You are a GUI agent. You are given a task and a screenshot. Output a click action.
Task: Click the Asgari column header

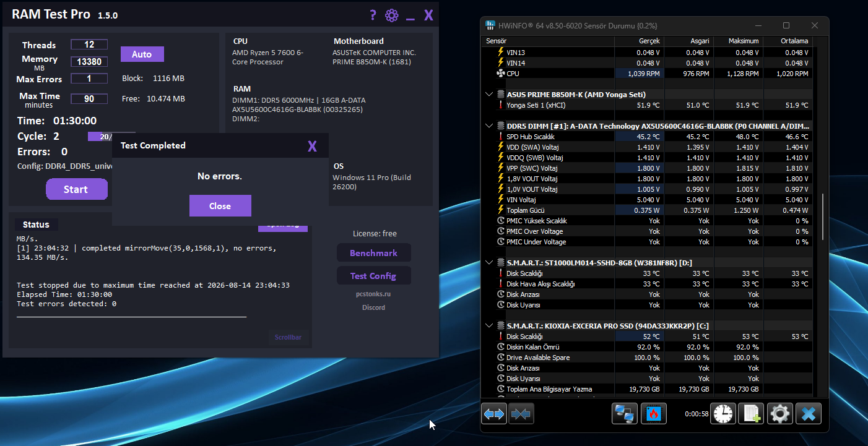click(688, 41)
